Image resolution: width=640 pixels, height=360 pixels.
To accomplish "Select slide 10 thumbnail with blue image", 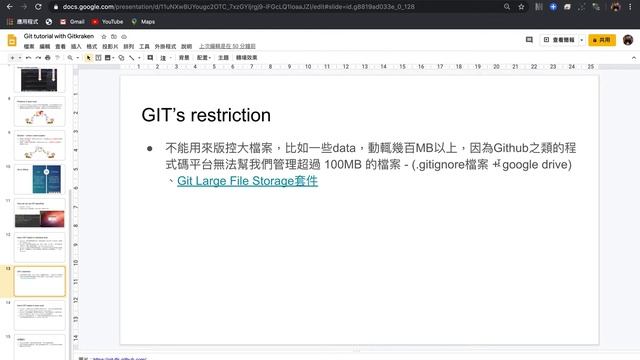I will point(40,179).
